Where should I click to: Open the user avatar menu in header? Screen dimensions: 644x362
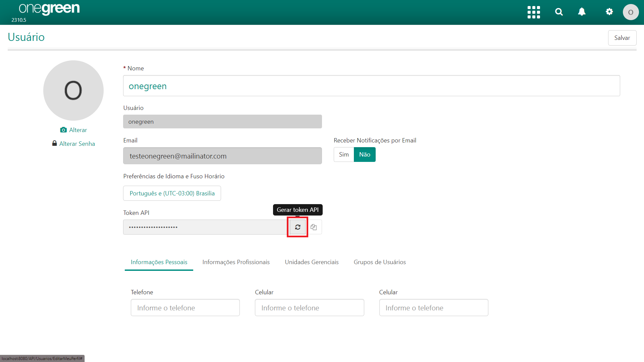[631, 12]
